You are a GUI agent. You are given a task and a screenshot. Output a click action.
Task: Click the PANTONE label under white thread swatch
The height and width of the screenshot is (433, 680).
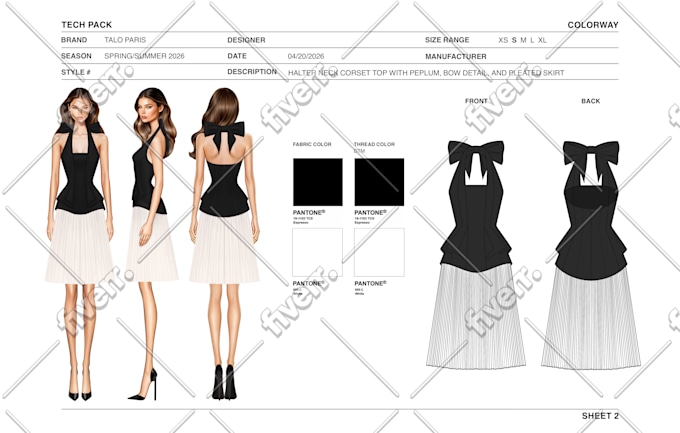tap(370, 283)
